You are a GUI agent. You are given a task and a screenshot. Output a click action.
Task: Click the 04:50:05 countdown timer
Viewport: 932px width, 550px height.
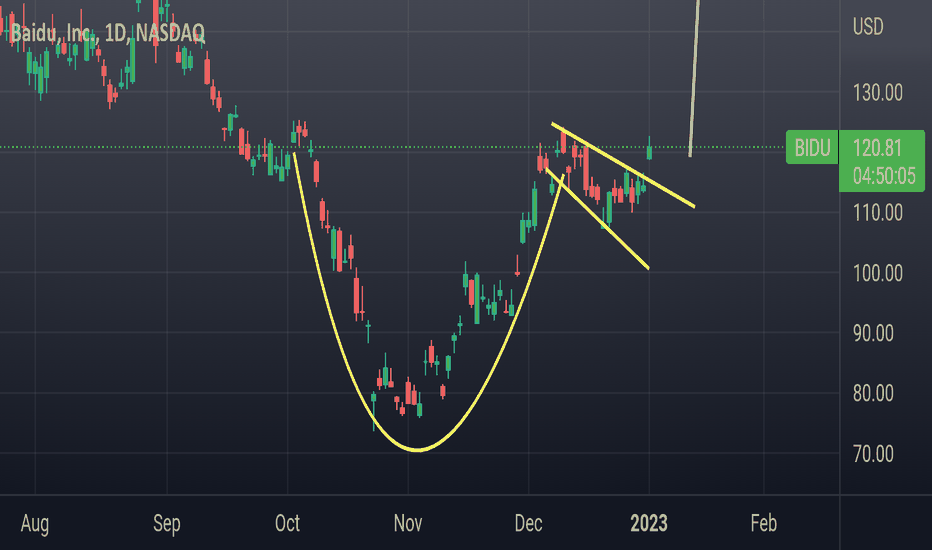(x=884, y=175)
